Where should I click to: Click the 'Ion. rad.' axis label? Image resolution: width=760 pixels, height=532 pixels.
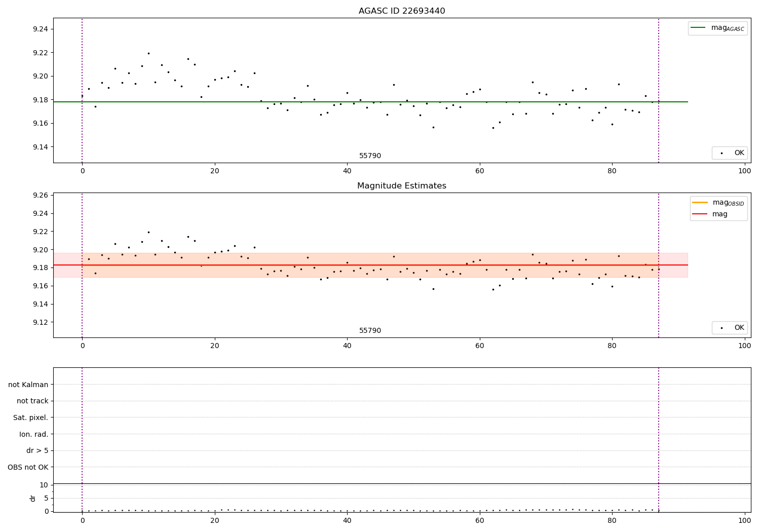[x=34, y=434]
